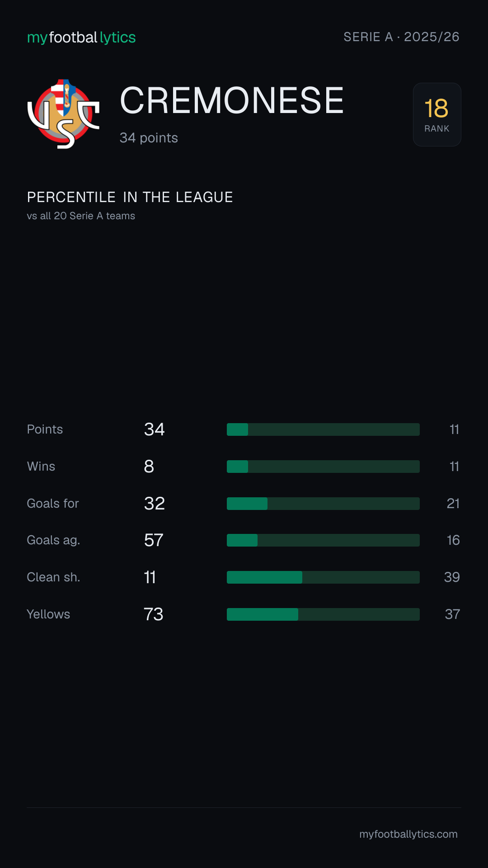
Task: Select the rank 18 badge
Action: (437, 114)
